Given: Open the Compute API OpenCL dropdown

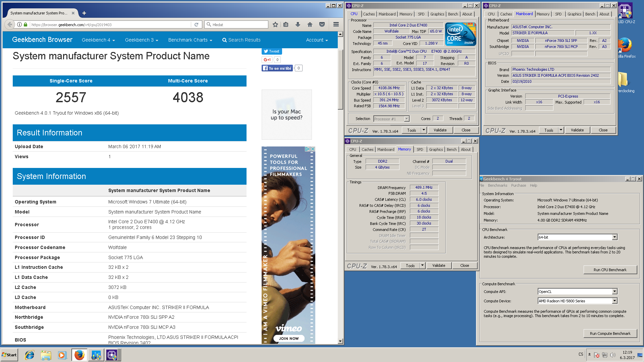Looking at the screenshot, I should click(577, 292).
